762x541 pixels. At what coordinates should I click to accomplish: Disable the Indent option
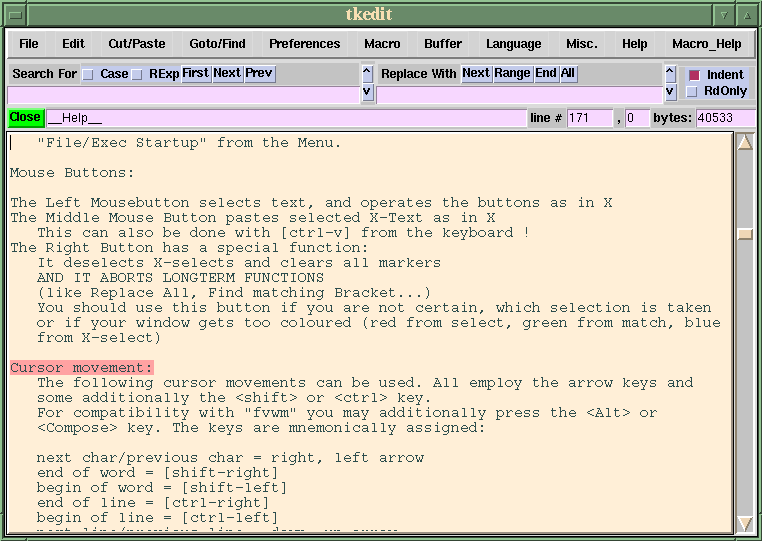point(694,75)
